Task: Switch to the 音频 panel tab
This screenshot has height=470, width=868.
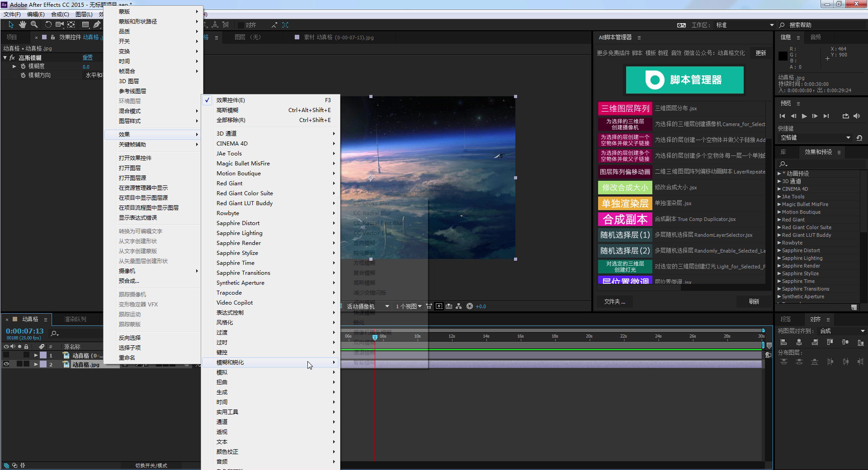Action: click(x=816, y=38)
